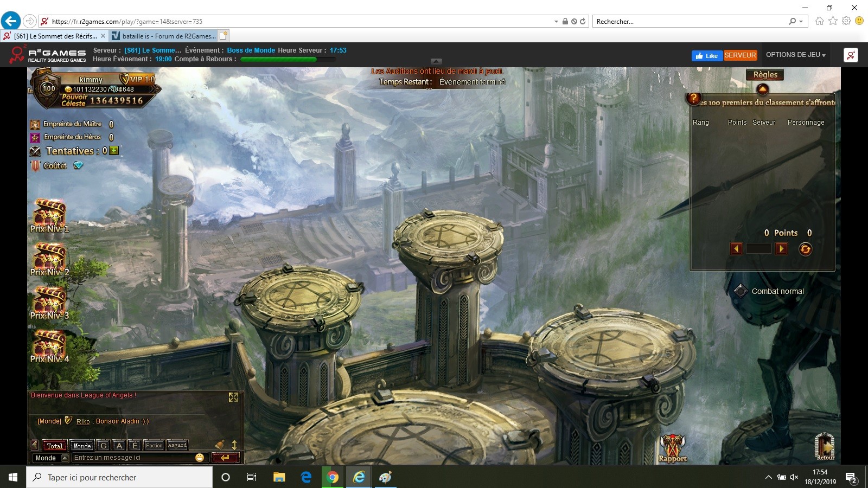Image resolution: width=868 pixels, height=488 pixels.
Task: Switch to the Faction chat tab
Action: pyautogui.click(x=154, y=445)
